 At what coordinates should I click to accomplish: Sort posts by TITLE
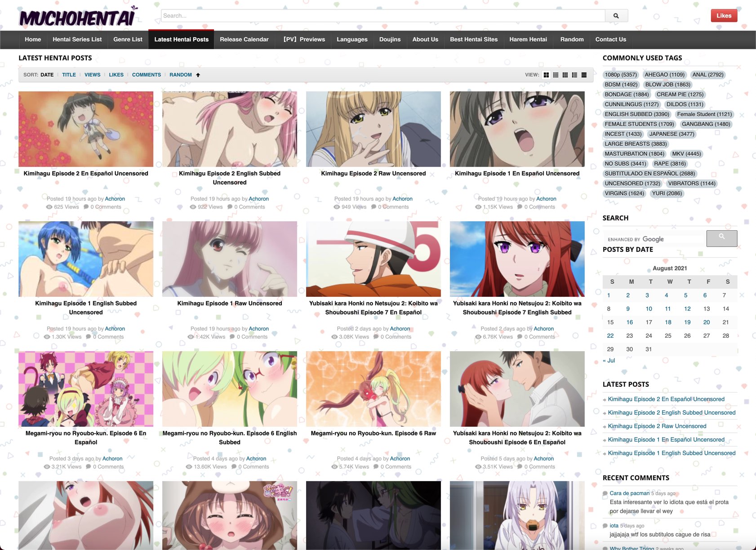69,75
